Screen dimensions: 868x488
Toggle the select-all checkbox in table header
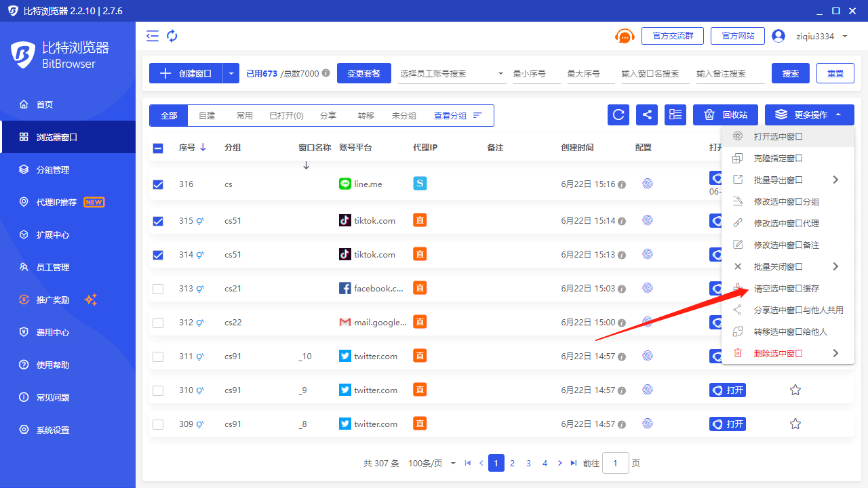158,148
